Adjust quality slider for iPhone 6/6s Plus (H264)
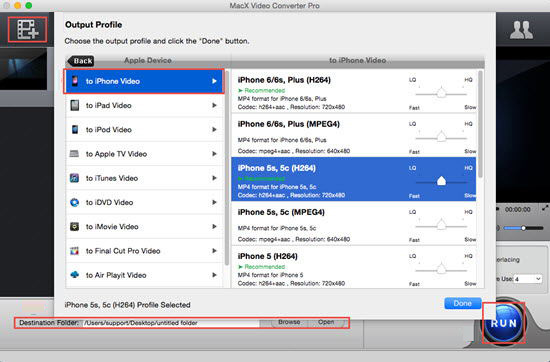Screen dimensions: 550x362 tap(441, 93)
